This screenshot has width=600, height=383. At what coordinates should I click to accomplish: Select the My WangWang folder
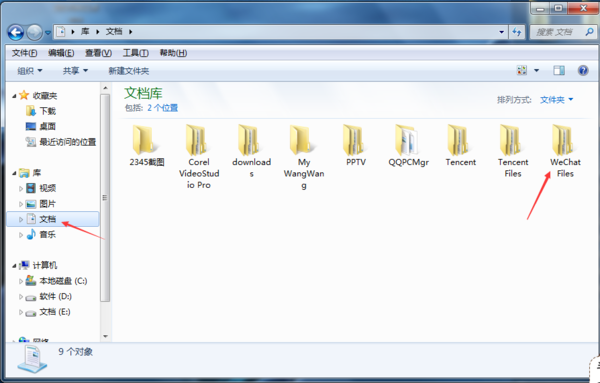click(304, 156)
